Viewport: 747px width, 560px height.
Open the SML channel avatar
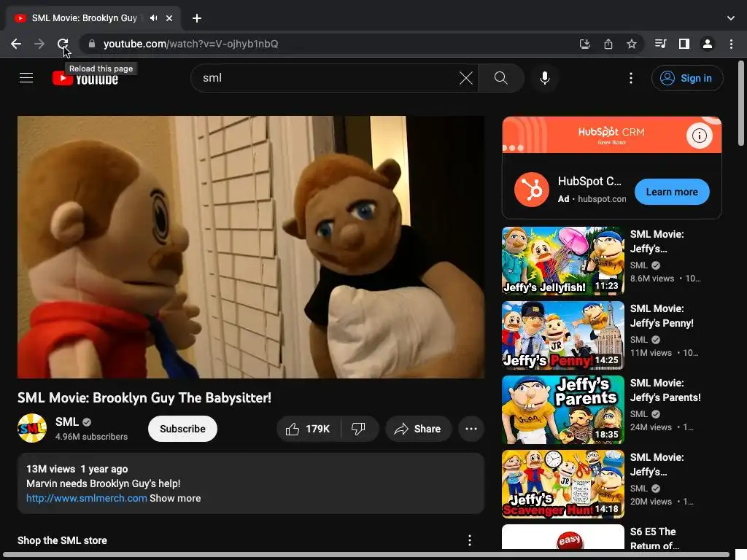32,428
